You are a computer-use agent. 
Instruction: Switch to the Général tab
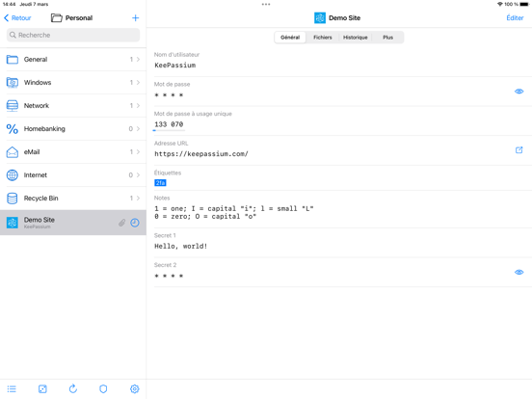tap(290, 38)
